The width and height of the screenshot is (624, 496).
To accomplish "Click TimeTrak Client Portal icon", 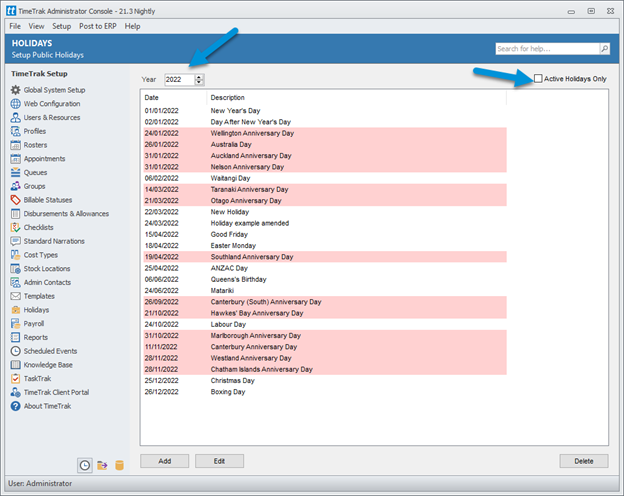I will pos(15,392).
